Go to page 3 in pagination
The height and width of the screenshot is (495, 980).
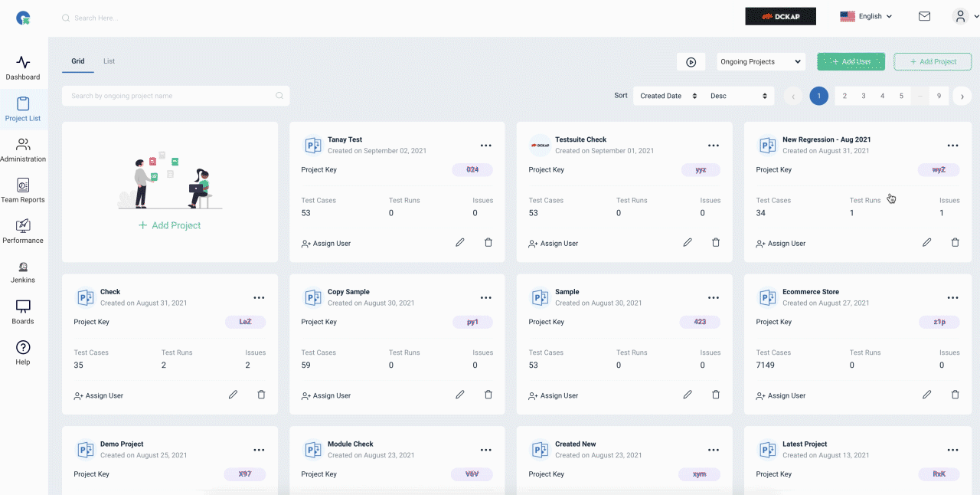click(864, 96)
